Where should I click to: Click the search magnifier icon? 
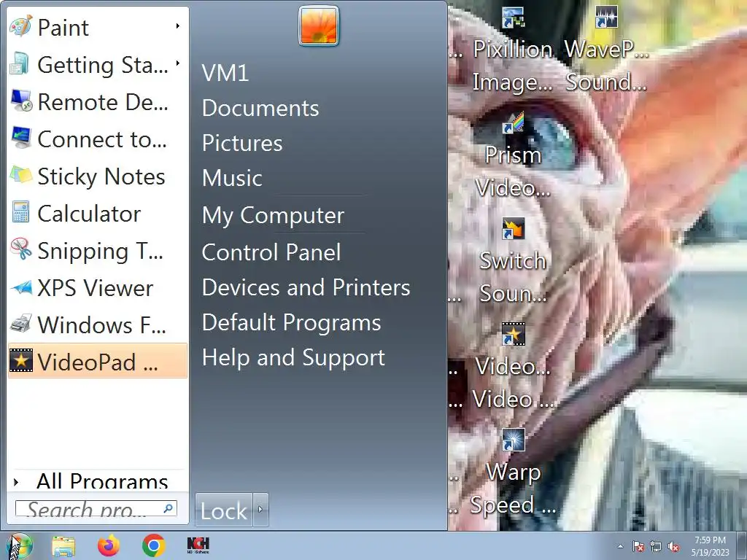click(x=169, y=508)
